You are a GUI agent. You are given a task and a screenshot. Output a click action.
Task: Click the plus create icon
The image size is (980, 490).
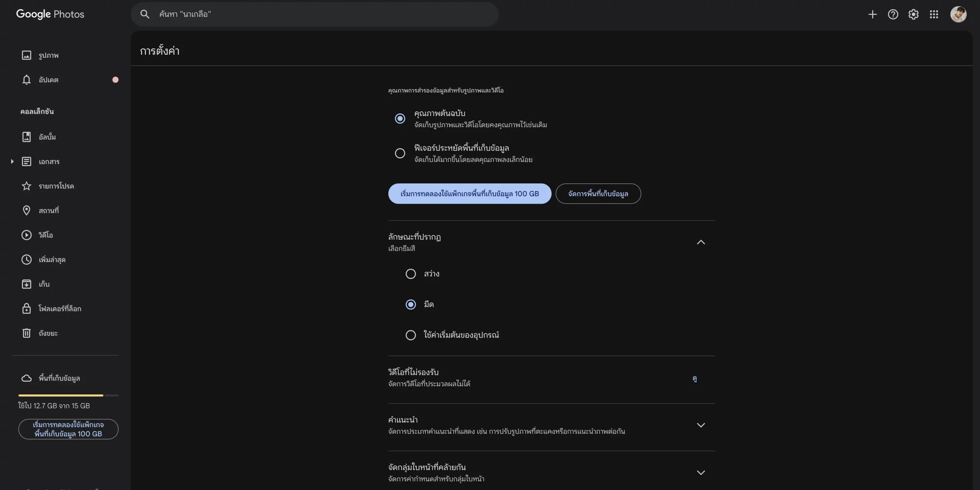tap(872, 15)
